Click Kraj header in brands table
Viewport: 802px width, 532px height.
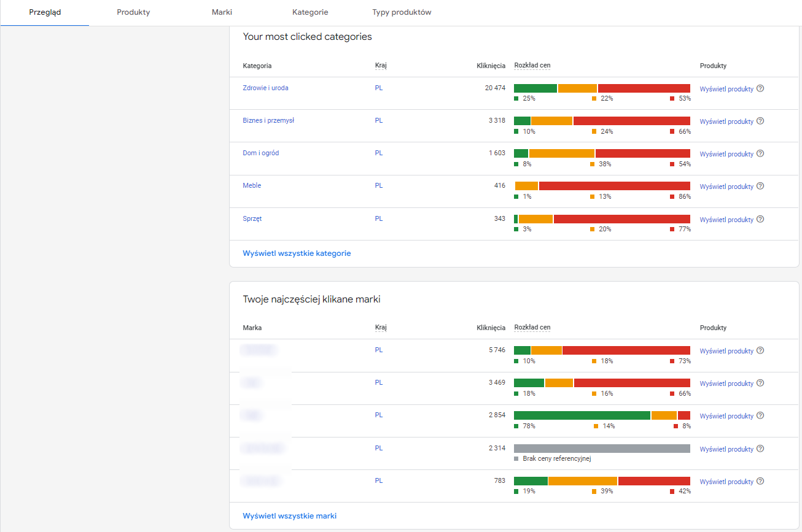(x=381, y=328)
